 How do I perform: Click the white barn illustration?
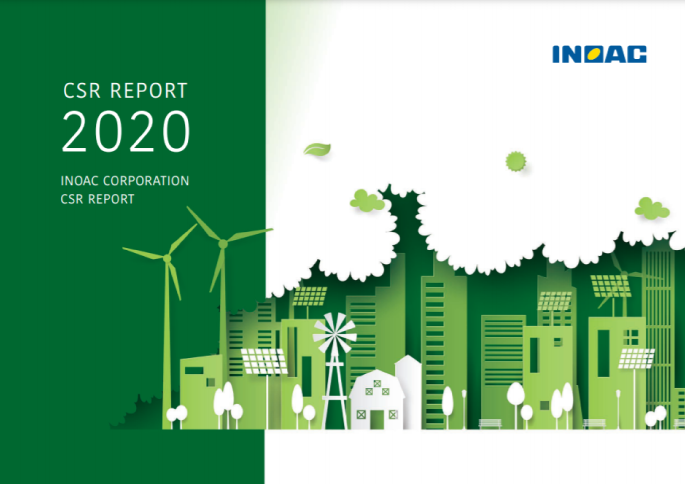(377, 399)
